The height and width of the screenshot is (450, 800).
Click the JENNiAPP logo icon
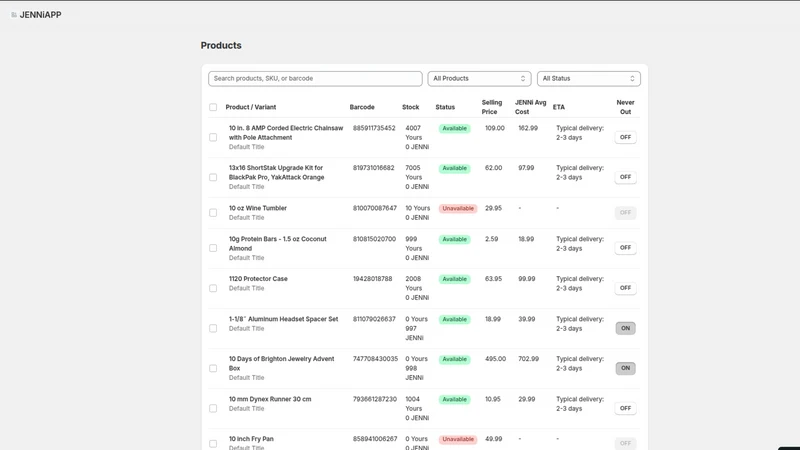(14, 15)
